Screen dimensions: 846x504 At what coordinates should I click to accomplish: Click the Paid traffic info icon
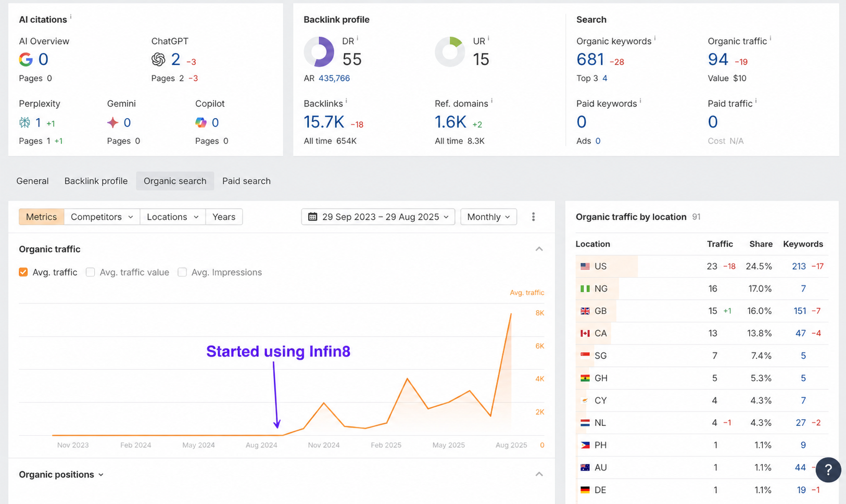coord(756,101)
